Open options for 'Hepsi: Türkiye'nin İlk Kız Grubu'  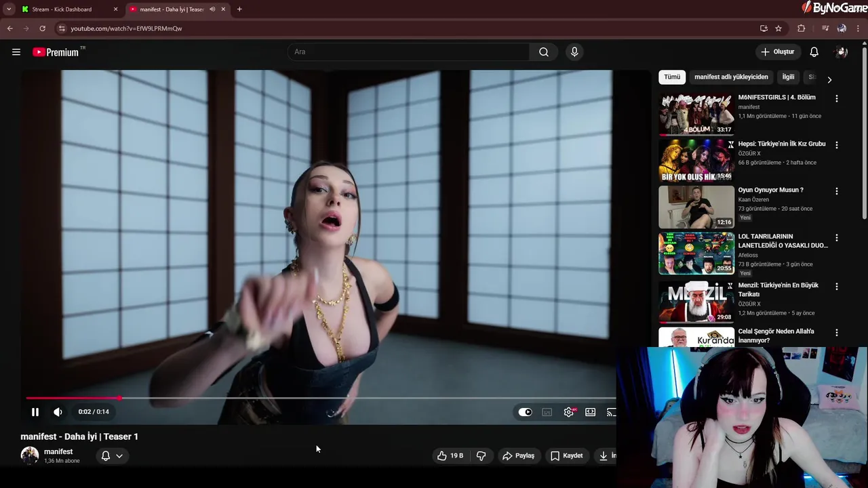[x=837, y=145]
